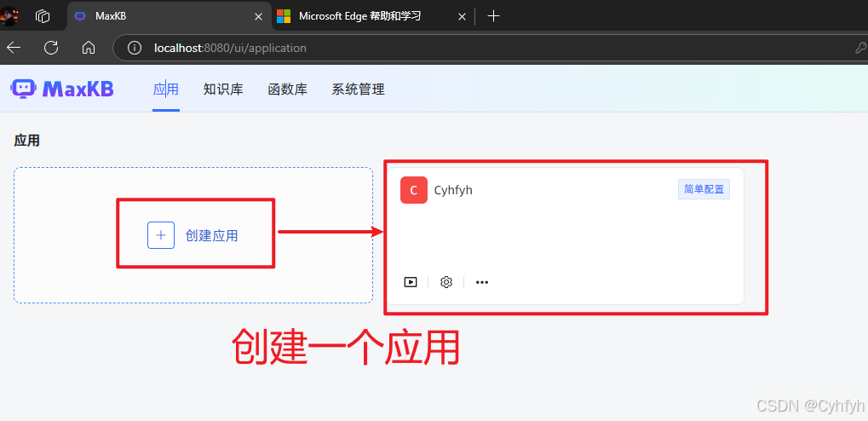This screenshot has height=421, width=868.
Task: Close the MaxKB browser tab
Action: [258, 17]
